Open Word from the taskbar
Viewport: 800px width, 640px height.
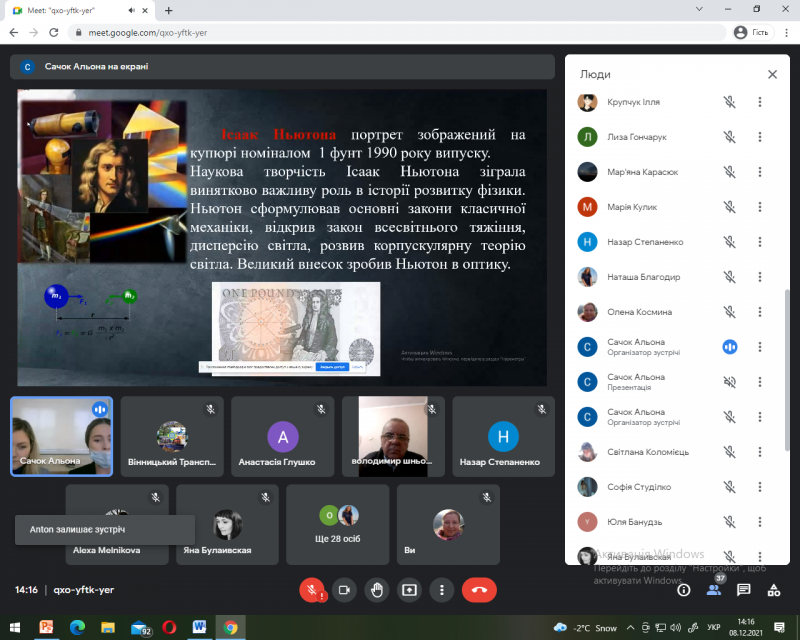pos(199,627)
